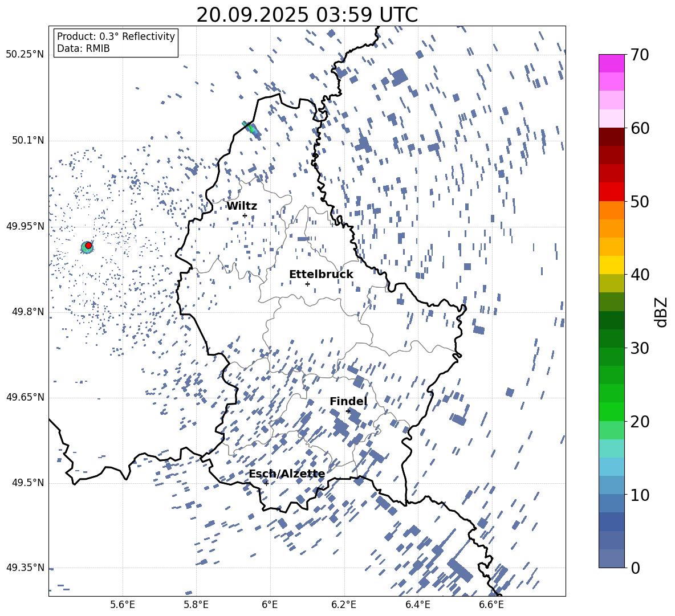Click the Ettelbruck location cross marker
The width and height of the screenshot is (675, 616).
[x=307, y=284]
